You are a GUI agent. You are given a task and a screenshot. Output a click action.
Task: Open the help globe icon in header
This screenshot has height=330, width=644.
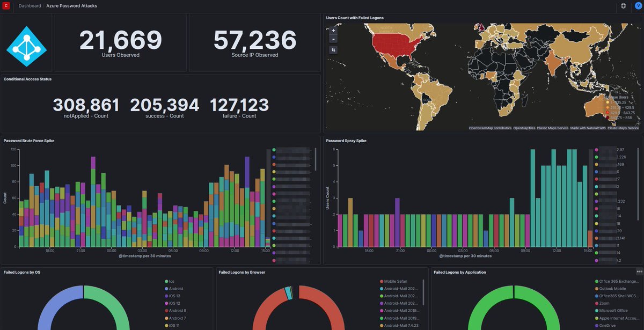coord(623,5)
